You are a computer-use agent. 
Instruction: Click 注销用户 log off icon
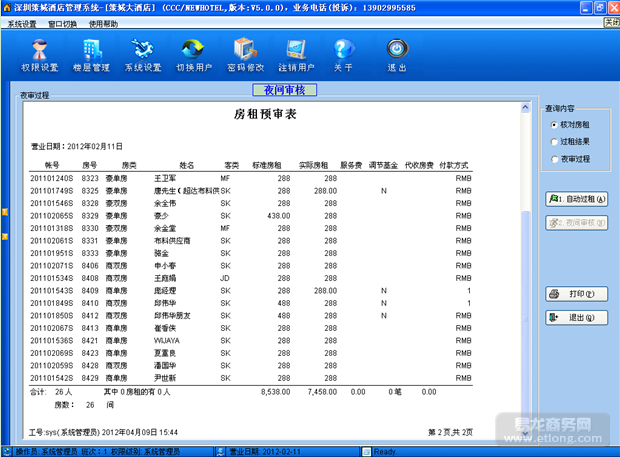[x=296, y=55]
